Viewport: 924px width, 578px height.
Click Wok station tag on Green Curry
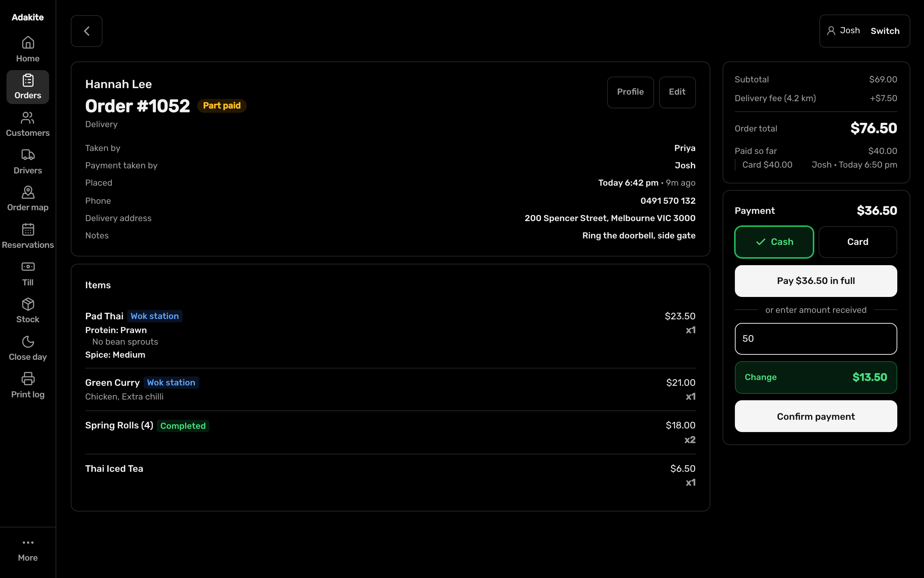(x=171, y=383)
